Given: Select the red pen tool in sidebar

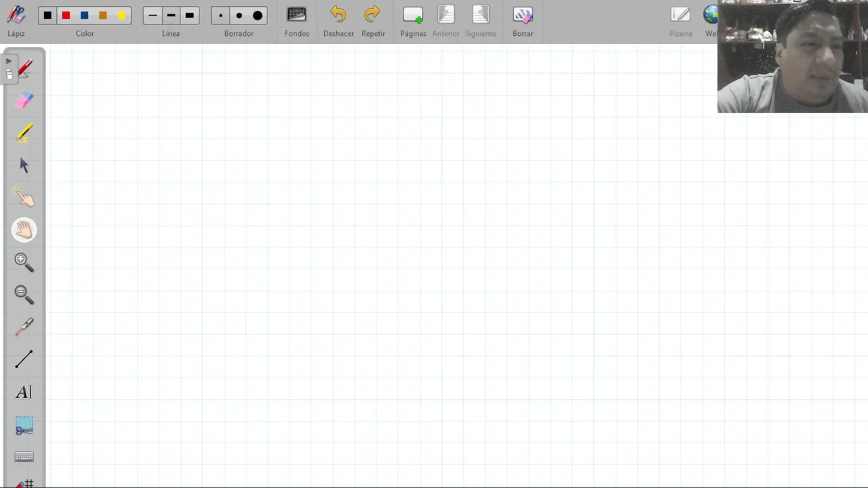Looking at the screenshot, I should [24, 68].
